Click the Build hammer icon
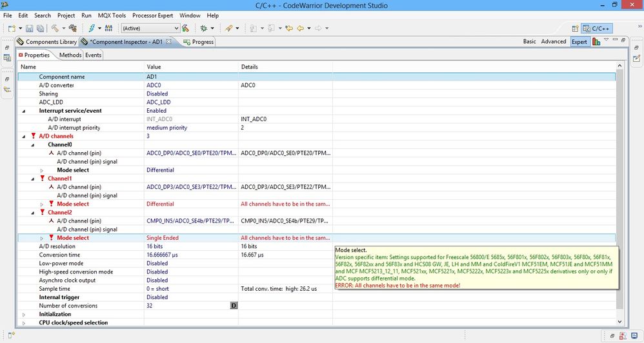 (x=55, y=28)
